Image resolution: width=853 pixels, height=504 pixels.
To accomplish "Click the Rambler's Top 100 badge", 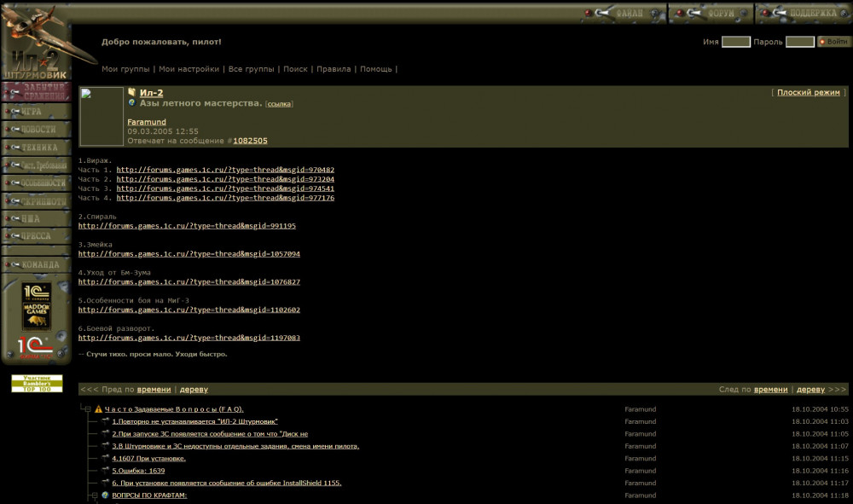I will [x=37, y=383].
